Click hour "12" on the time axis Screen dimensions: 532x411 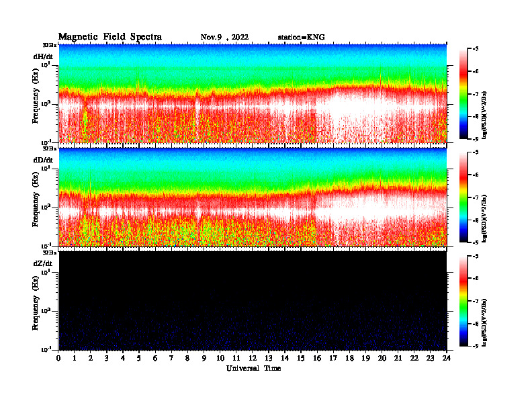pyautogui.click(x=253, y=359)
